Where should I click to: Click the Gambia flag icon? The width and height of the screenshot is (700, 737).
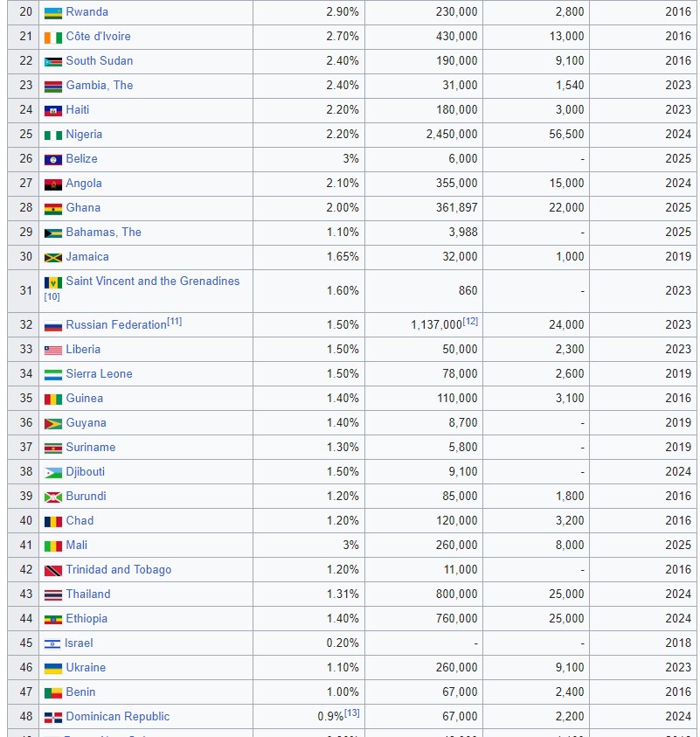[53, 86]
